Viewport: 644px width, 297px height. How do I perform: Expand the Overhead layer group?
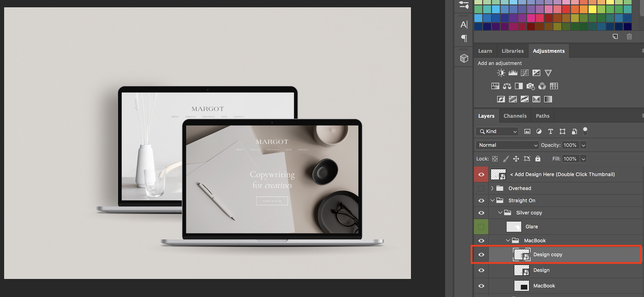[x=492, y=188]
